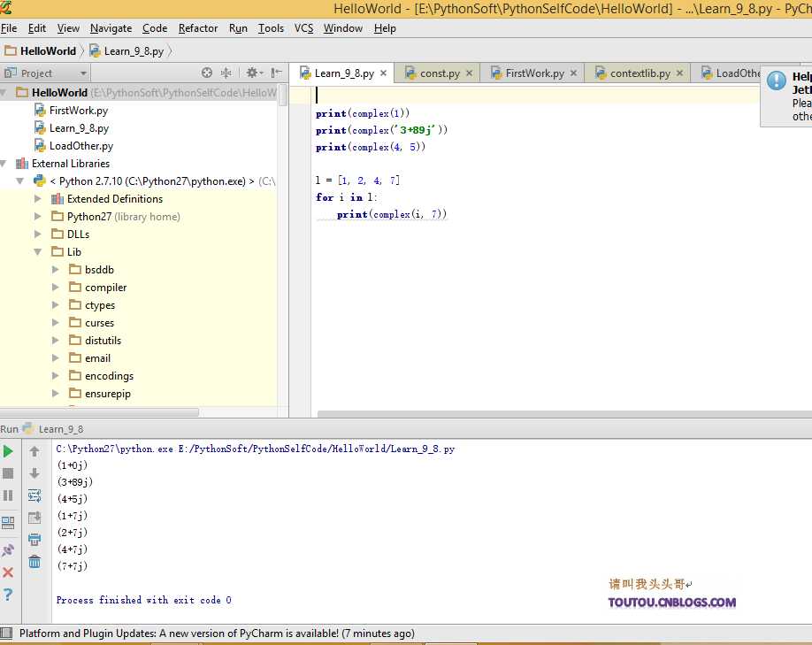Switch to the FirstWork.py editor tab

coord(534,73)
